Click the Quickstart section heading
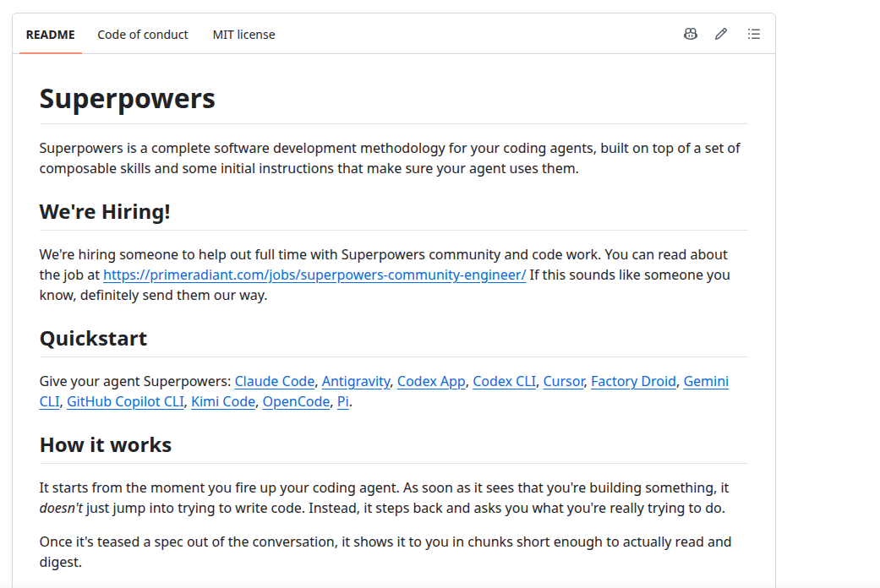 coord(93,338)
